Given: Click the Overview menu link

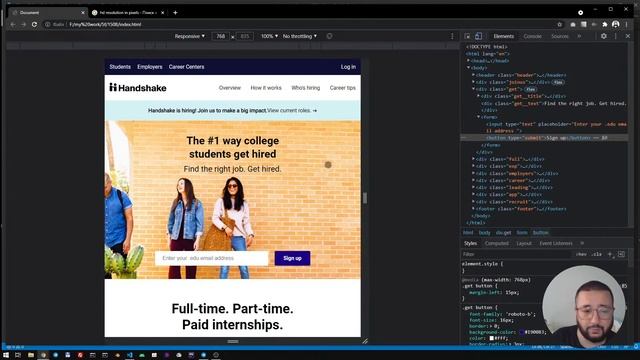Looking at the screenshot, I should point(230,88).
